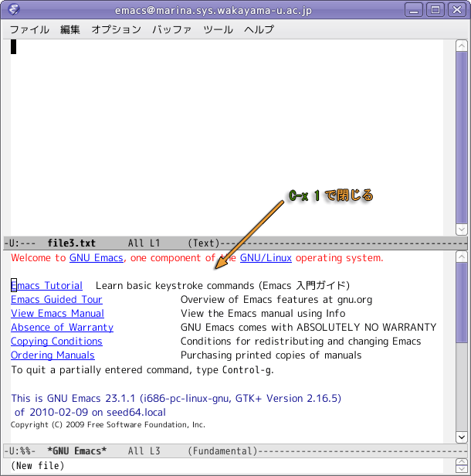Click the 'This is GNU Emacs 23.1.1' version text
This screenshot has height=476, width=471.
[x=176, y=398]
